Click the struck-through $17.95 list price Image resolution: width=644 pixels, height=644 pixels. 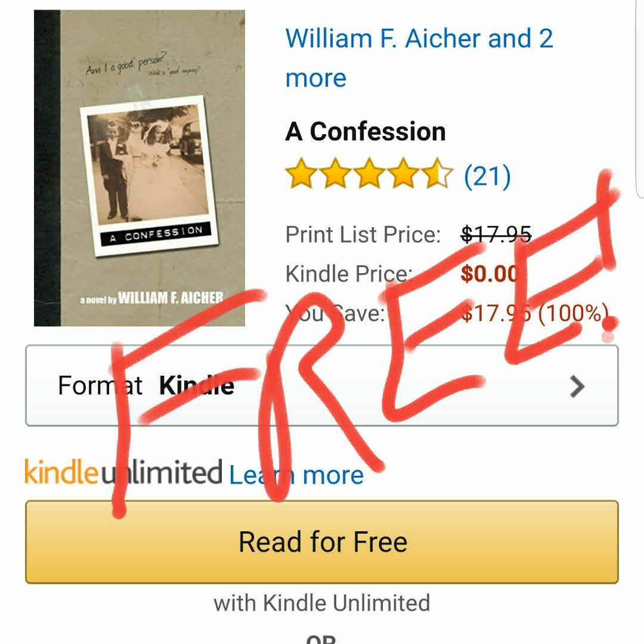click(x=496, y=234)
